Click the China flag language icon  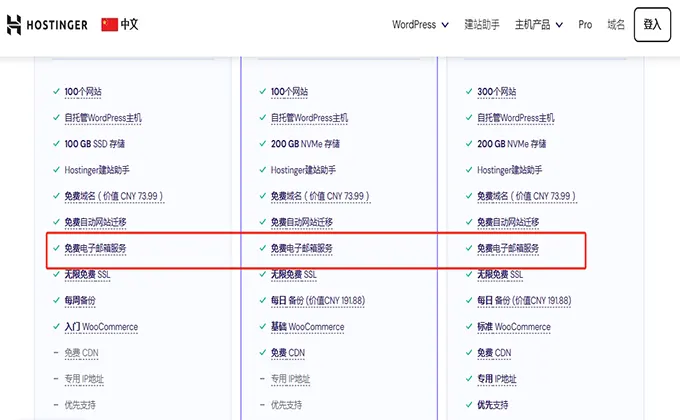point(109,24)
